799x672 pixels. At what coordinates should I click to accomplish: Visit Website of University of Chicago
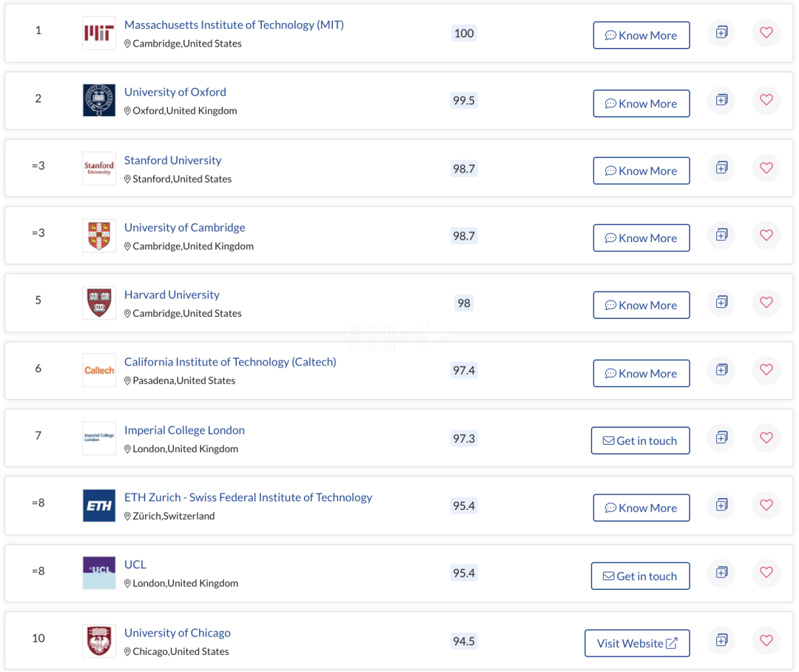[x=637, y=643]
